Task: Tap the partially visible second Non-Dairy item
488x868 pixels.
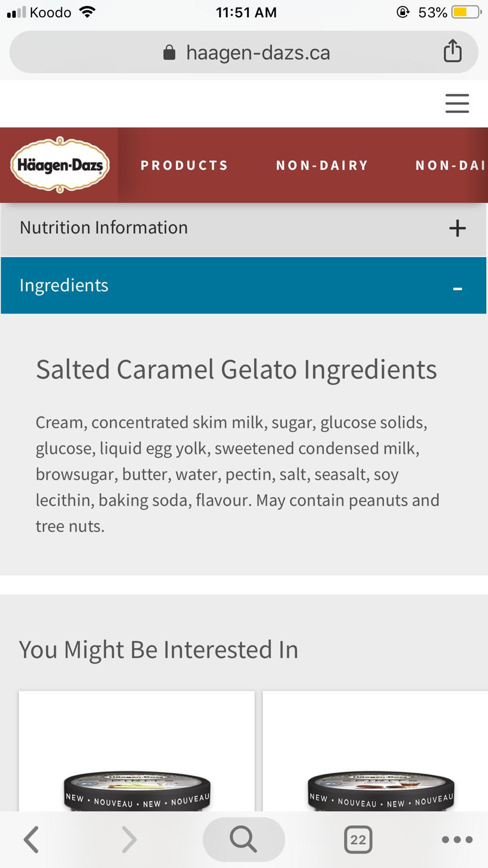Action: [450, 165]
